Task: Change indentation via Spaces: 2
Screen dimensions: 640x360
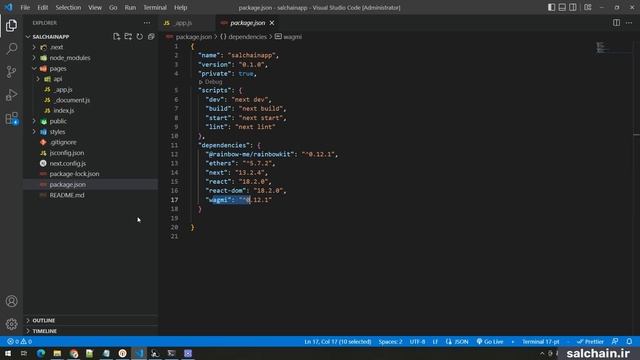Action: (x=390, y=342)
